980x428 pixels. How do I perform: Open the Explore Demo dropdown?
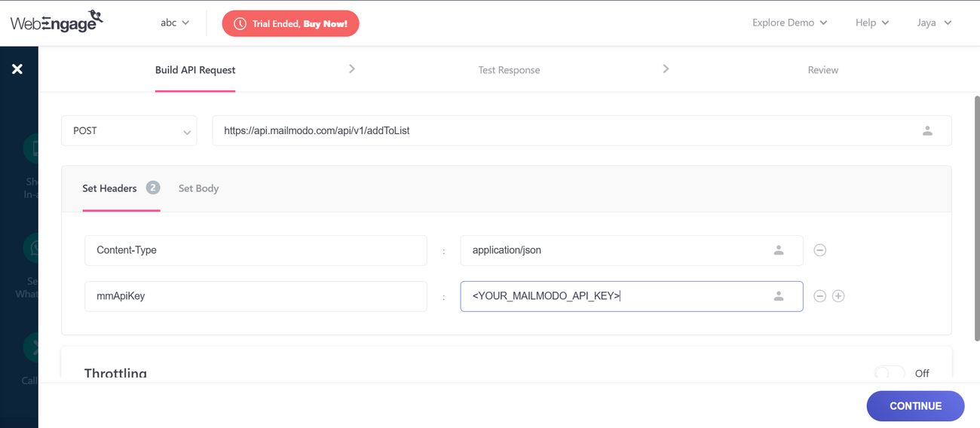(x=789, y=23)
